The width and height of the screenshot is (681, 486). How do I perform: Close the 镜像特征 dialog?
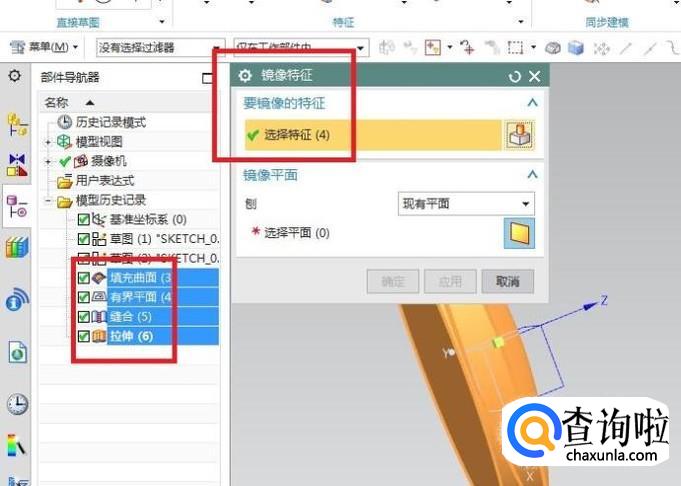(x=535, y=76)
